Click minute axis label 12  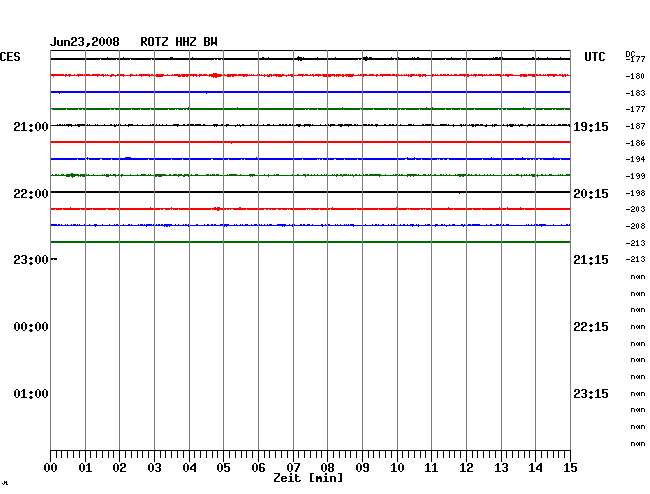466,468
